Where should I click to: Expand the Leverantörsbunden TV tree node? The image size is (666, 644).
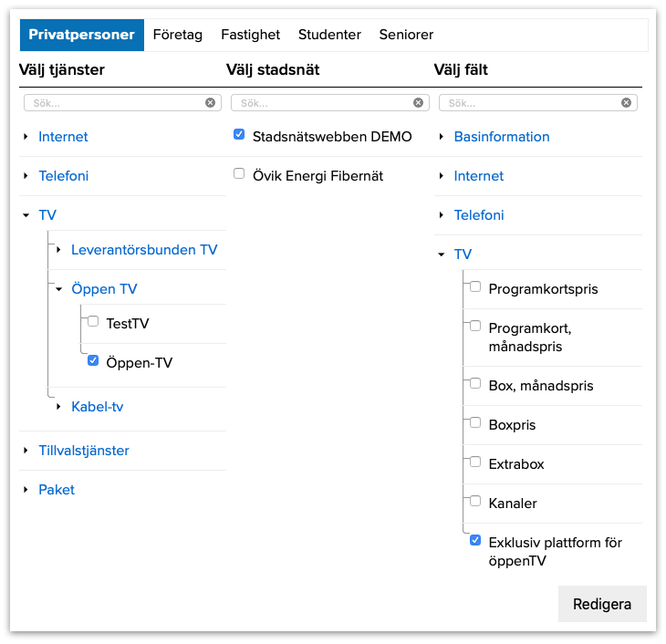point(58,250)
